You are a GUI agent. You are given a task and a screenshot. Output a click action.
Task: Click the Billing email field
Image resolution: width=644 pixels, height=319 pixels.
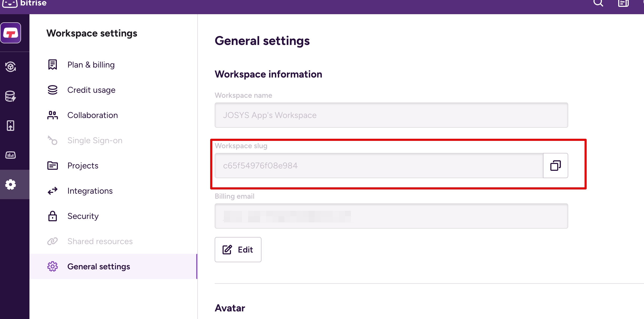[x=391, y=216]
